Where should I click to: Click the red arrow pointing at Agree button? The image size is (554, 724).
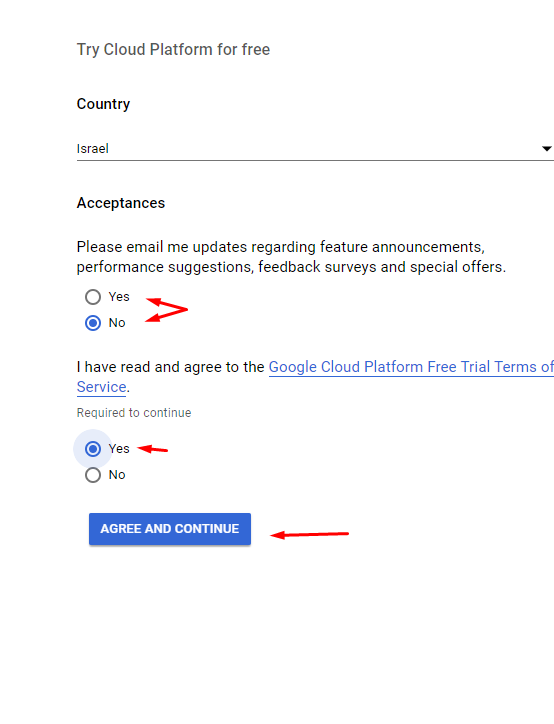click(309, 535)
